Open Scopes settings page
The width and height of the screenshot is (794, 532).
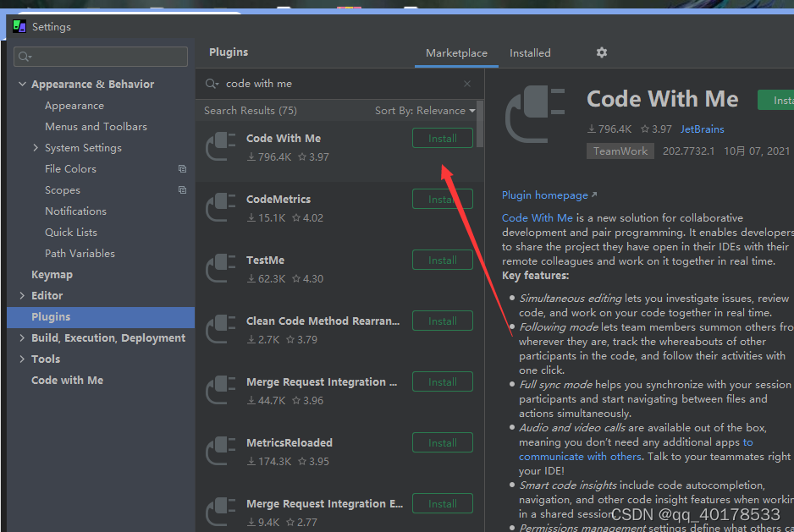63,189
